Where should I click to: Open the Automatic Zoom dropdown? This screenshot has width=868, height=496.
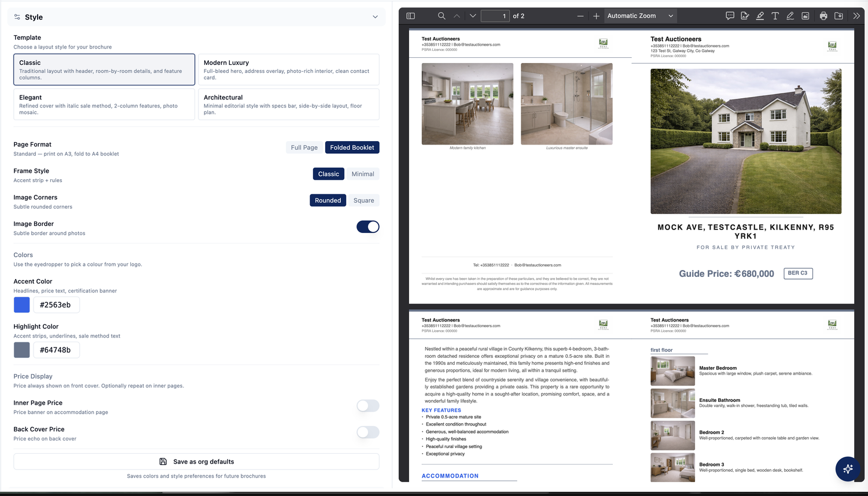(640, 16)
